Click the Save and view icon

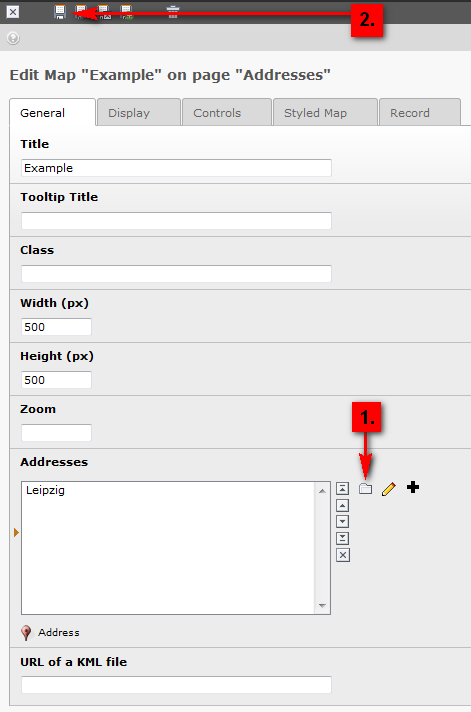tap(81, 12)
